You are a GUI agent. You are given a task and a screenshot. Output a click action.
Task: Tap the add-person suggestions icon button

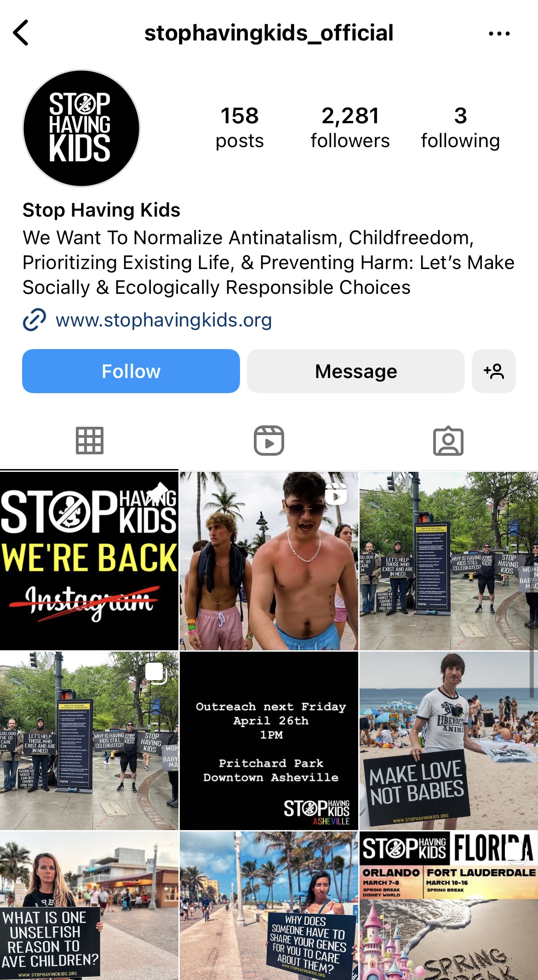tap(494, 371)
